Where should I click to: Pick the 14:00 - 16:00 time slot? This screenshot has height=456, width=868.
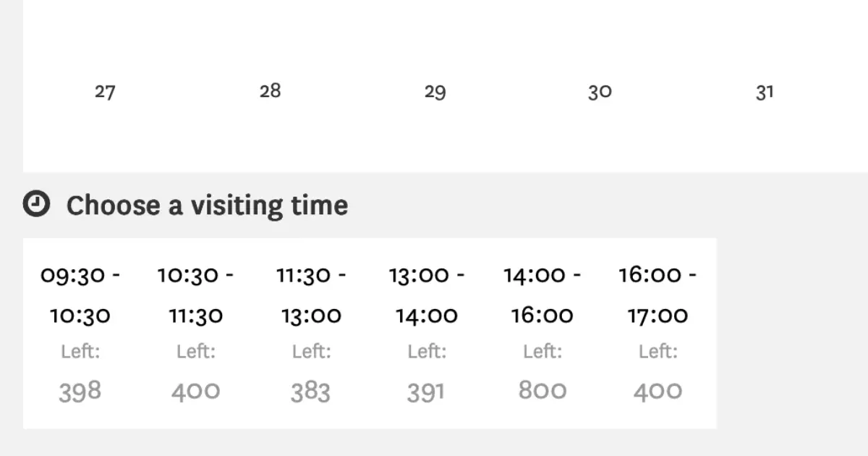(542, 334)
